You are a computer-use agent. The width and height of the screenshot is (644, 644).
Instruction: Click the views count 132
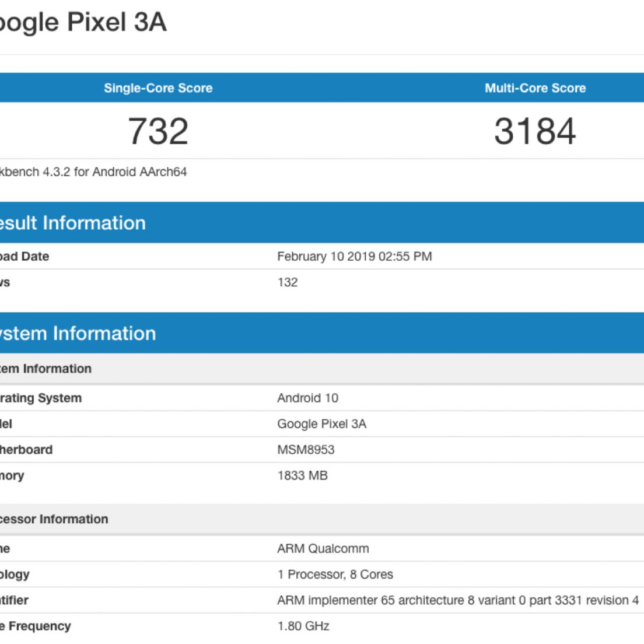[x=288, y=282]
